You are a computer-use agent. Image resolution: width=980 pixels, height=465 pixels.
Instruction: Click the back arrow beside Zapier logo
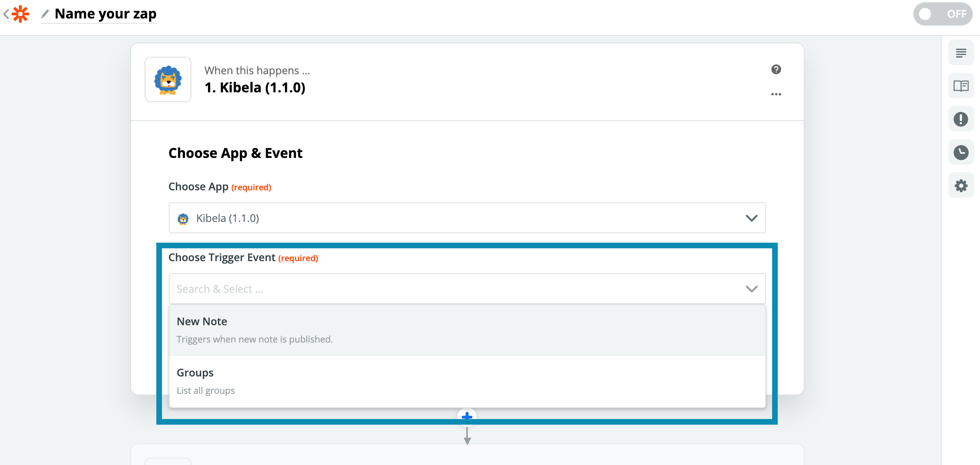click(6, 14)
